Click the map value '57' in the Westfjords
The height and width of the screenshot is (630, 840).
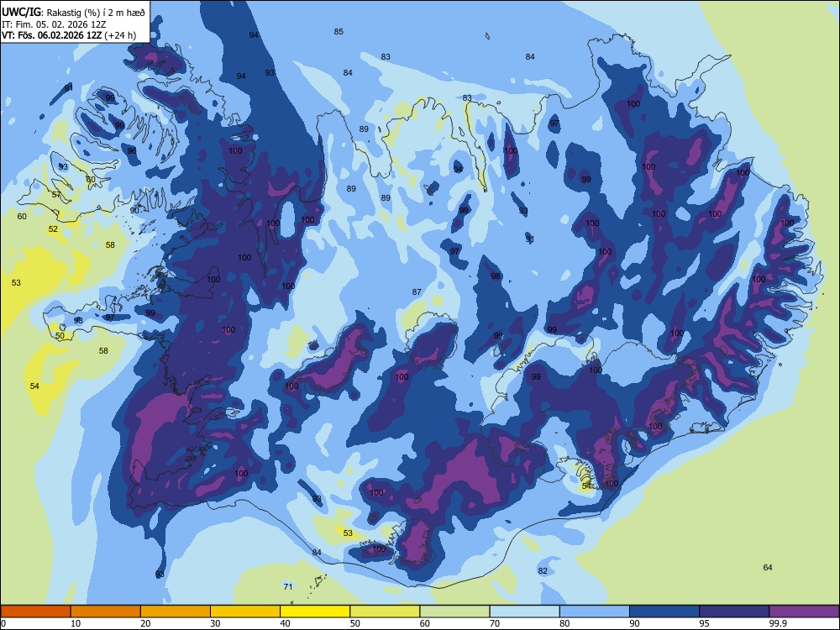click(x=56, y=195)
